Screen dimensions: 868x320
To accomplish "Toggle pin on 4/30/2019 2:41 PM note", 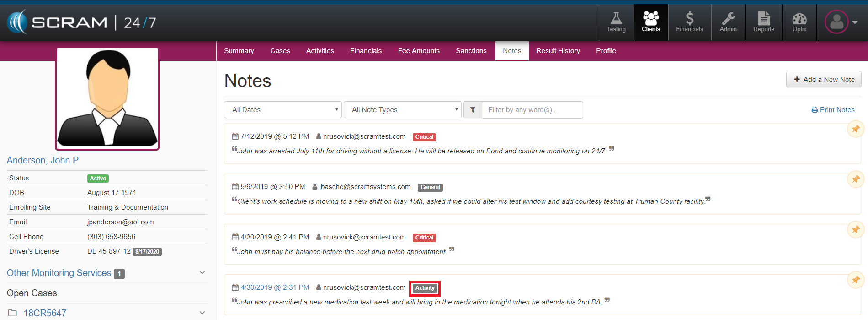I will pos(855,230).
